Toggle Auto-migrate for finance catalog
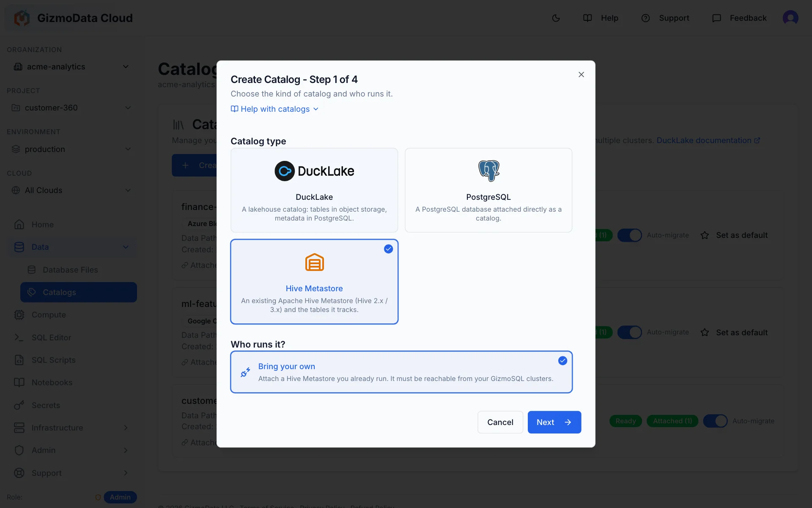 pyautogui.click(x=630, y=235)
